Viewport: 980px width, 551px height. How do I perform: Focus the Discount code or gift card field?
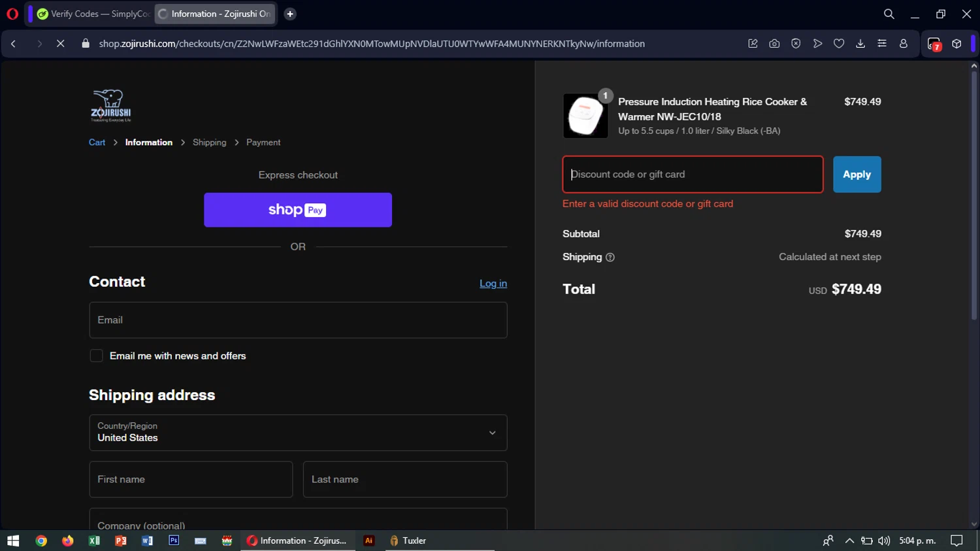[x=693, y=175]
